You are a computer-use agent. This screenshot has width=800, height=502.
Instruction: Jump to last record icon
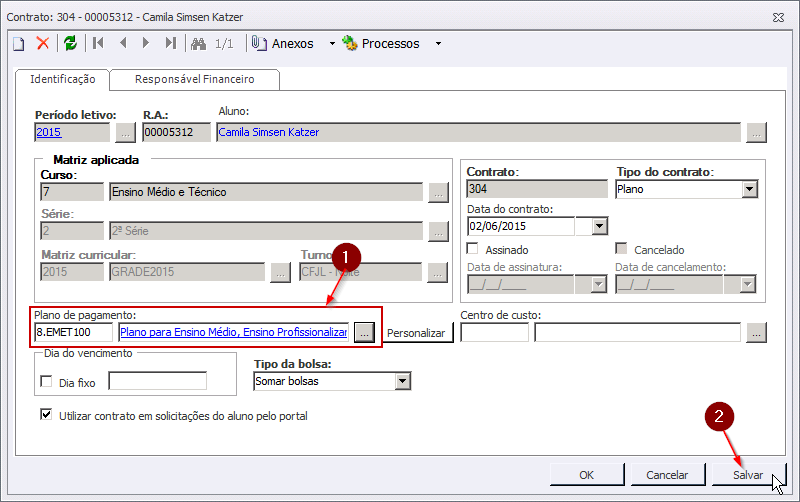coord(170,43)
